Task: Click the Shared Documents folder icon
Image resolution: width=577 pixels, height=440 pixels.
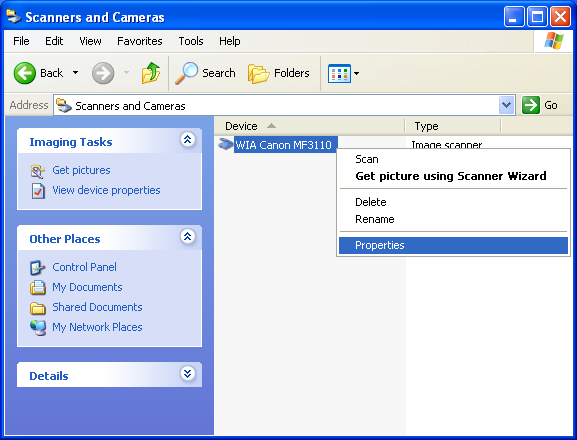Action: (38, 308)
